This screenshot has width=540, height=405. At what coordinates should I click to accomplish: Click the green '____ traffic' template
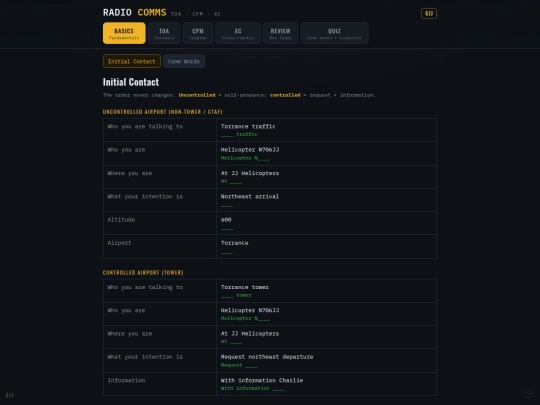pos(239,134)
